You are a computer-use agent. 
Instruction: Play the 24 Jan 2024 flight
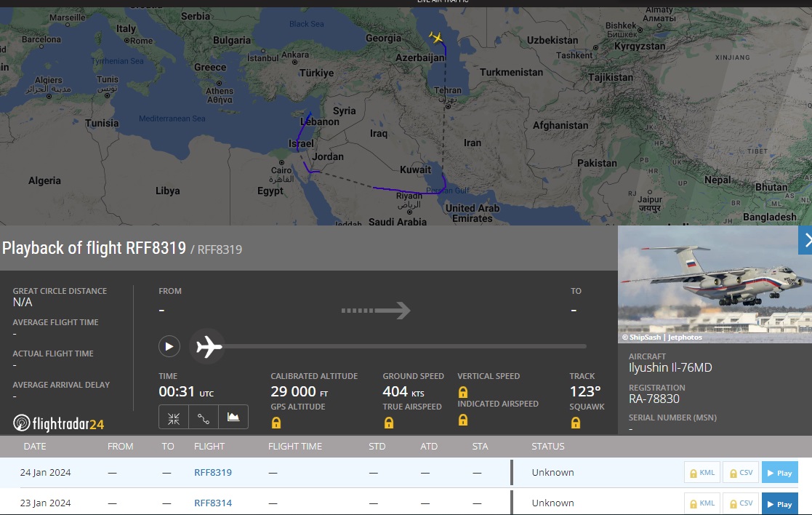(x=779, y=473)
